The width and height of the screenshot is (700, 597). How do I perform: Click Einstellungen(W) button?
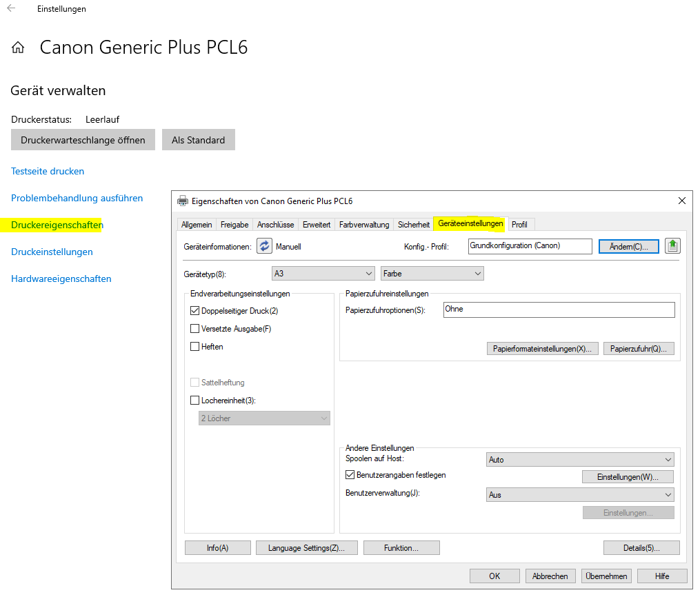coord(628,477)
